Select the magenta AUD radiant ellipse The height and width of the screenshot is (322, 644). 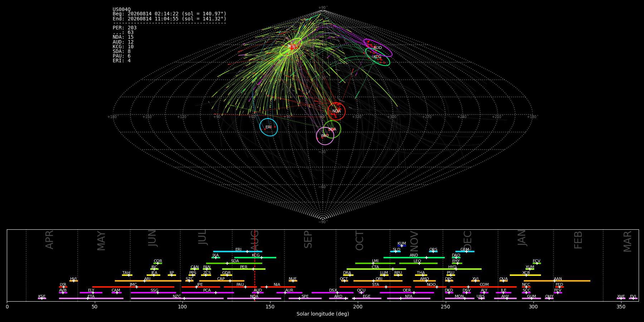(378, 48)
